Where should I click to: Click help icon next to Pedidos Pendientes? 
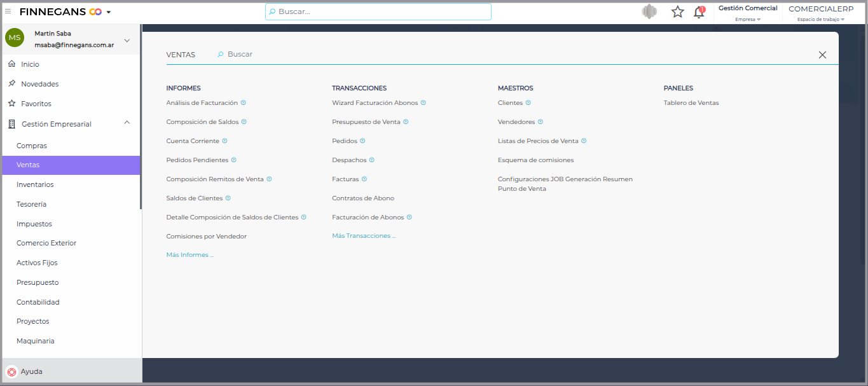coord(234,160)
